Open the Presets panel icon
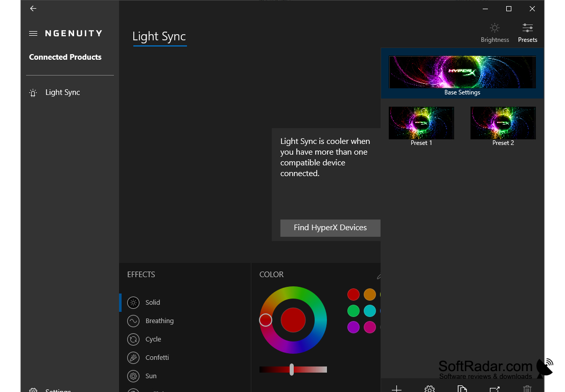 point(527,29)
